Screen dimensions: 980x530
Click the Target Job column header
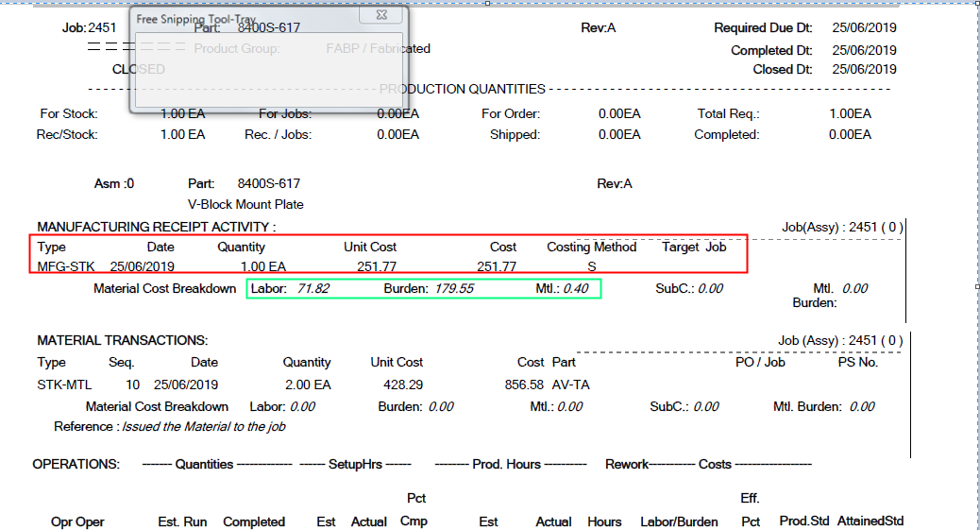[x=694, y=247]
